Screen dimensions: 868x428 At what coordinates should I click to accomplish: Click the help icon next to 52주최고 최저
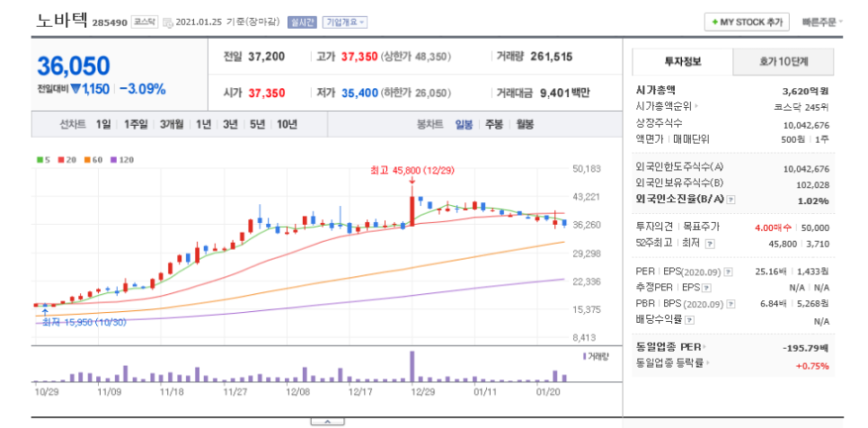(x=711, y=243)
